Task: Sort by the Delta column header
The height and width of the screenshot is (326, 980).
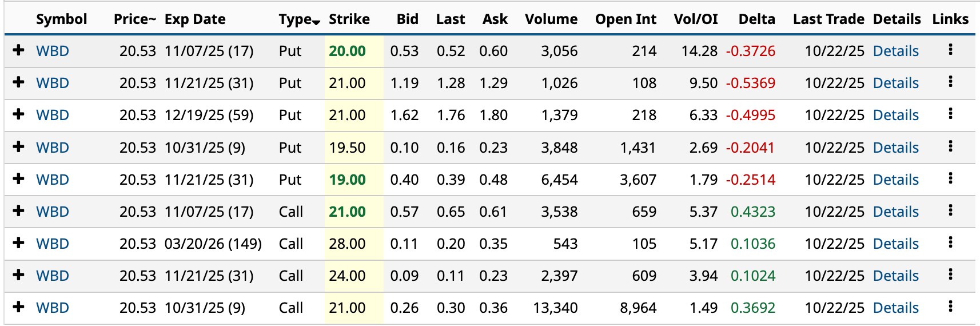Action: 756,19
